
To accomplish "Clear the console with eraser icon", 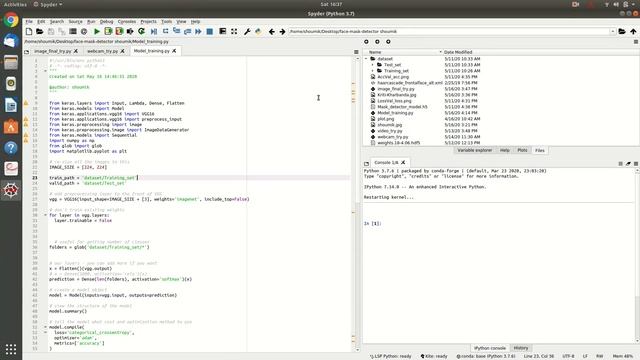I will point(628,164).
